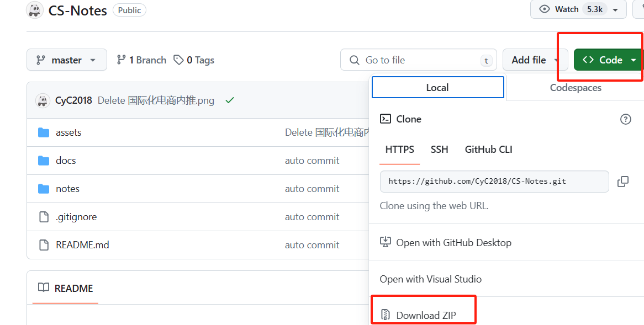Viewport: 644px width, 325px height.
Task: Open the Add file dropdown
Action: click(x=535, y=60)
